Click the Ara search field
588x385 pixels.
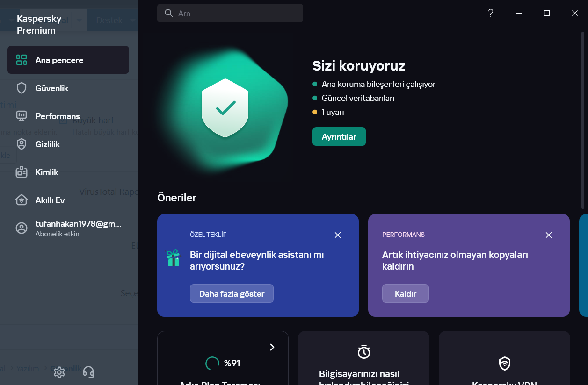coord(230,13)
